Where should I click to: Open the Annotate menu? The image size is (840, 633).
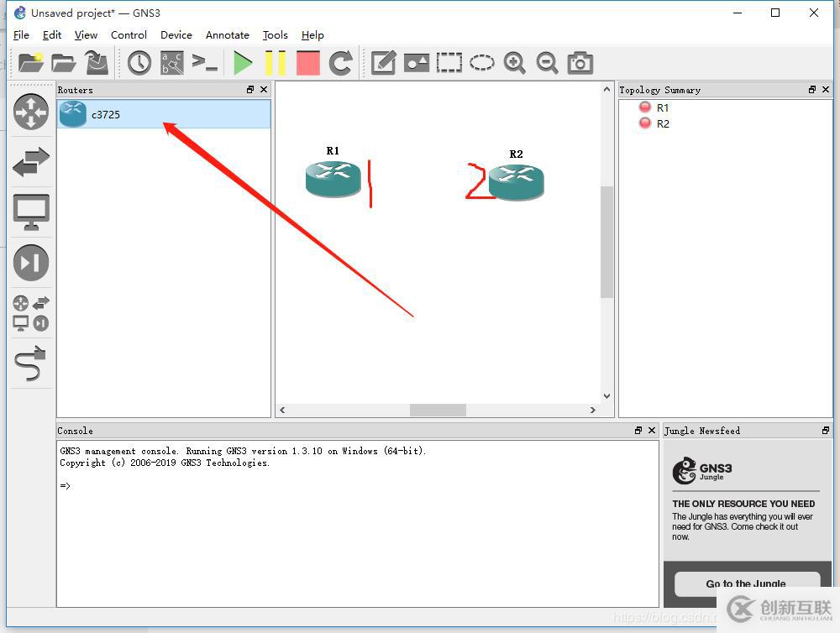click(x=228, y=34)
